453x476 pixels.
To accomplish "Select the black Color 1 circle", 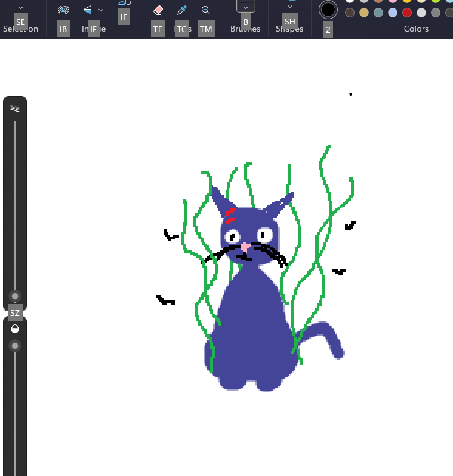I will tap(328, 10).
